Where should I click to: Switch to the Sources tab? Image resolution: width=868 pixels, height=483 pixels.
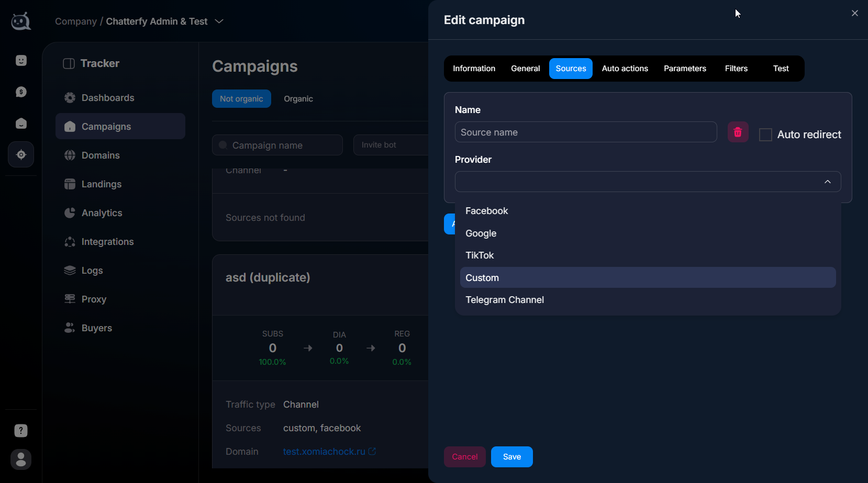click(x=571, y=69)
